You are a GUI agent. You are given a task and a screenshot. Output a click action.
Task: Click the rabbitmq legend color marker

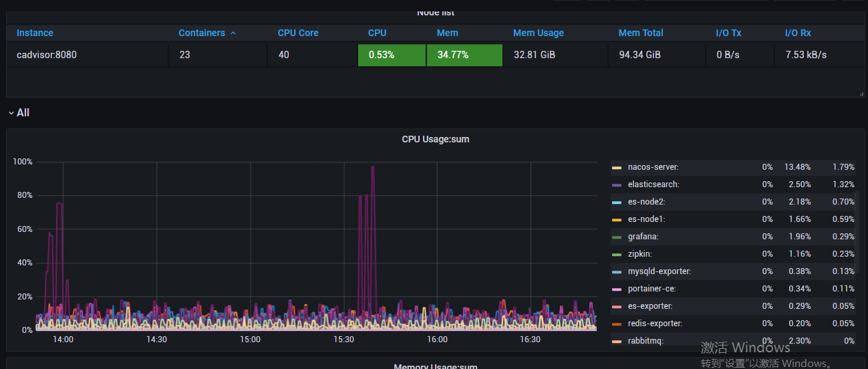[617, 341]
